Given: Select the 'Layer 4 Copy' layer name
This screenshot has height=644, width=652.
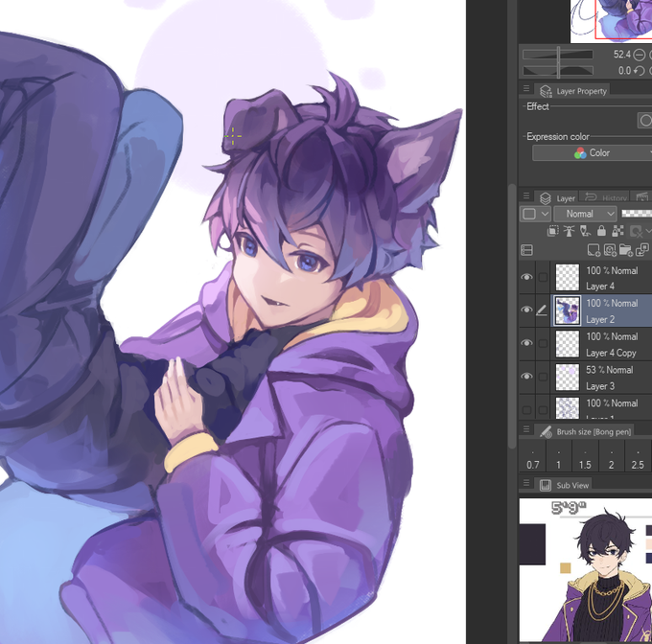Looking at the screenshot, I should [611, 353].
